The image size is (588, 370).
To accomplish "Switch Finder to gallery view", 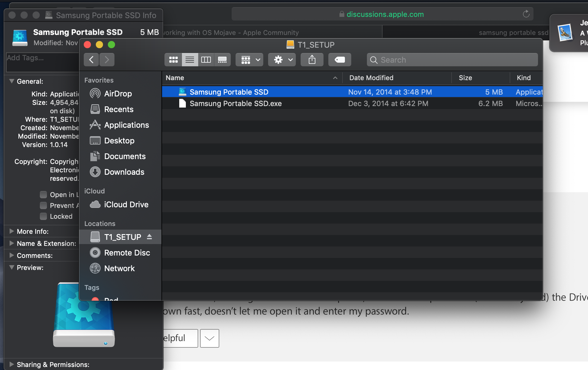I will 222,60.
